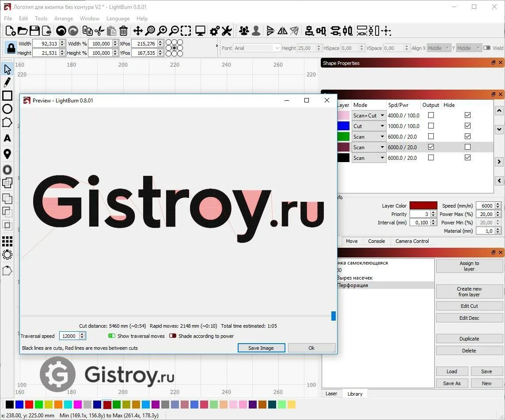
Task: Open the Tools menu
Action: pyautogui.click(x=41, y=19)
